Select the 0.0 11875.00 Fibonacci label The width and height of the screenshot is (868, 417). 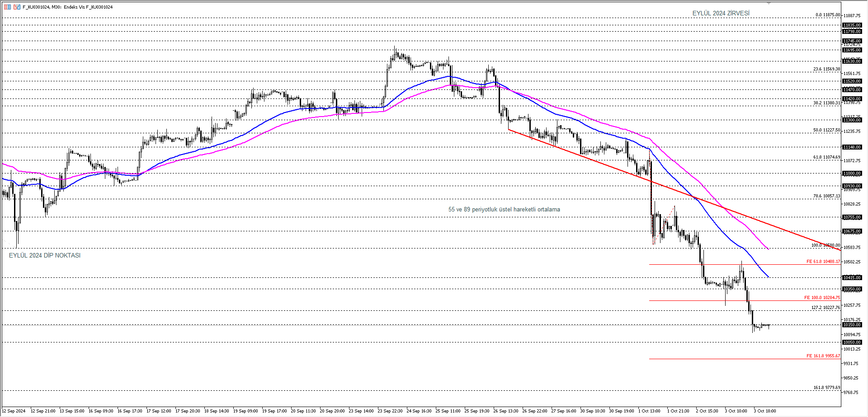pyautogui.click(x=828, y=15)
